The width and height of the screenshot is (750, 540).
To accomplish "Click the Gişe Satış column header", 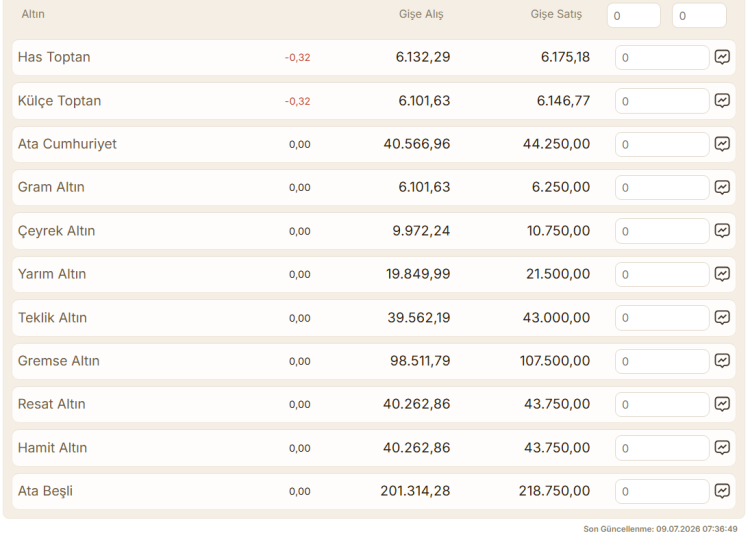I will (x=556, y=14).
